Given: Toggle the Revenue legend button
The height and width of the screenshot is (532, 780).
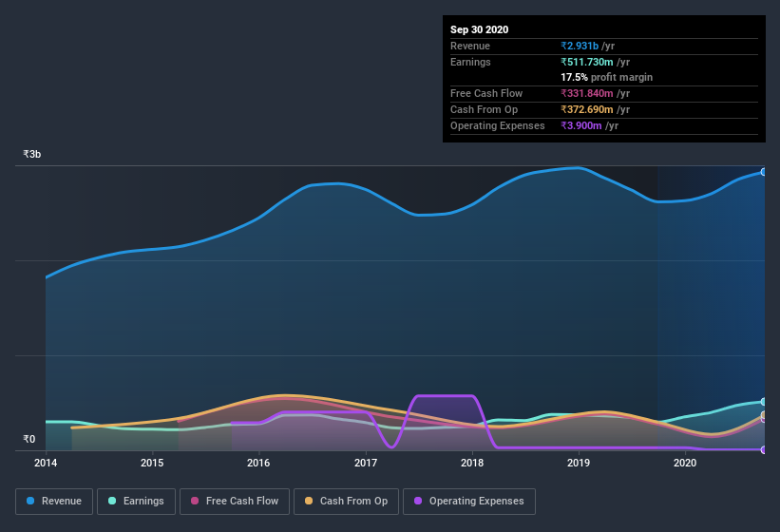Looking at the screenshot, I should [x=54, y=502].
